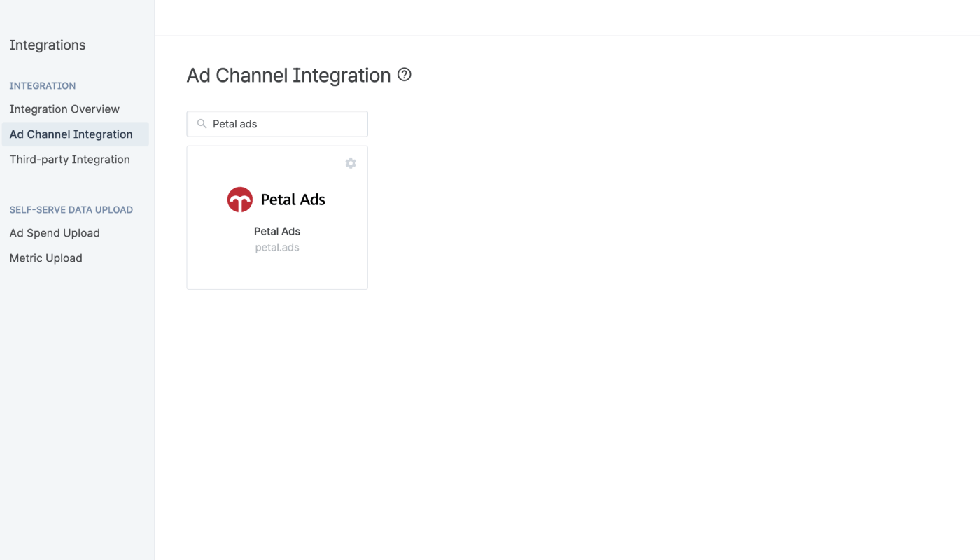Screen dimensions: 980x560
Task: Select Ad Channel Integration in the sidebar
Action: pyautogui.click(x=76, y=134)
